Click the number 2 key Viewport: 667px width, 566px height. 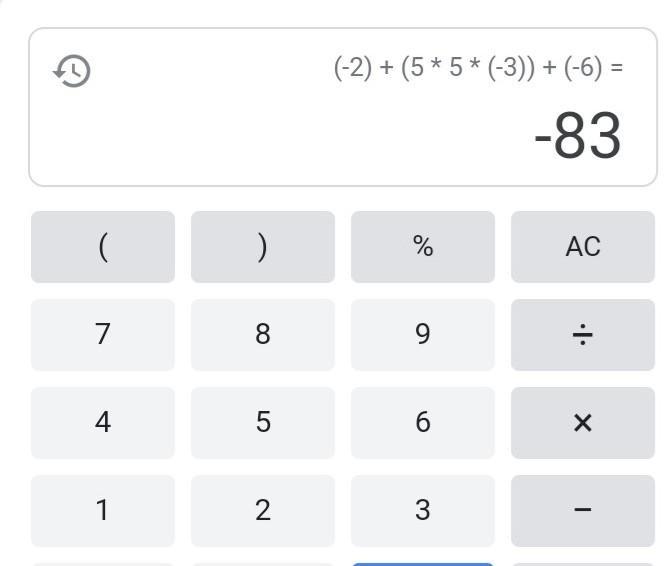[x=263, y=511]
